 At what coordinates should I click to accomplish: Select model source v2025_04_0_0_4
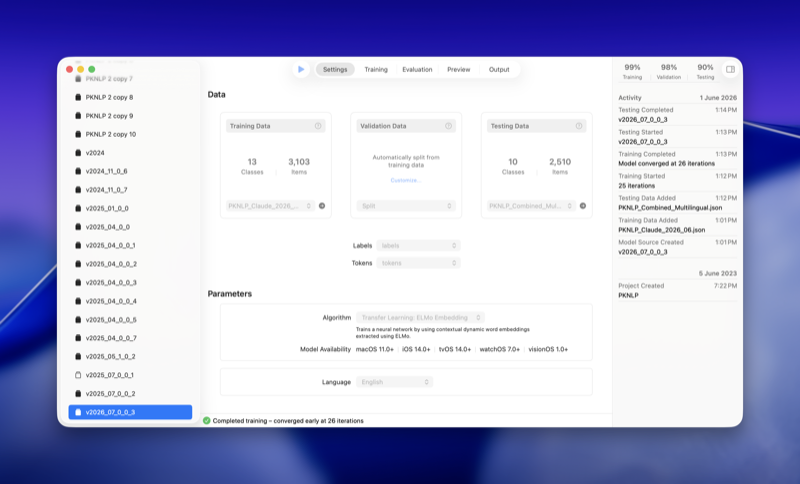[130, 301]
